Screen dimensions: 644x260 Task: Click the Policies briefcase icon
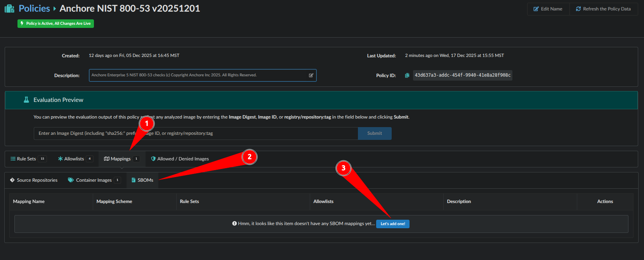(9, 9)
